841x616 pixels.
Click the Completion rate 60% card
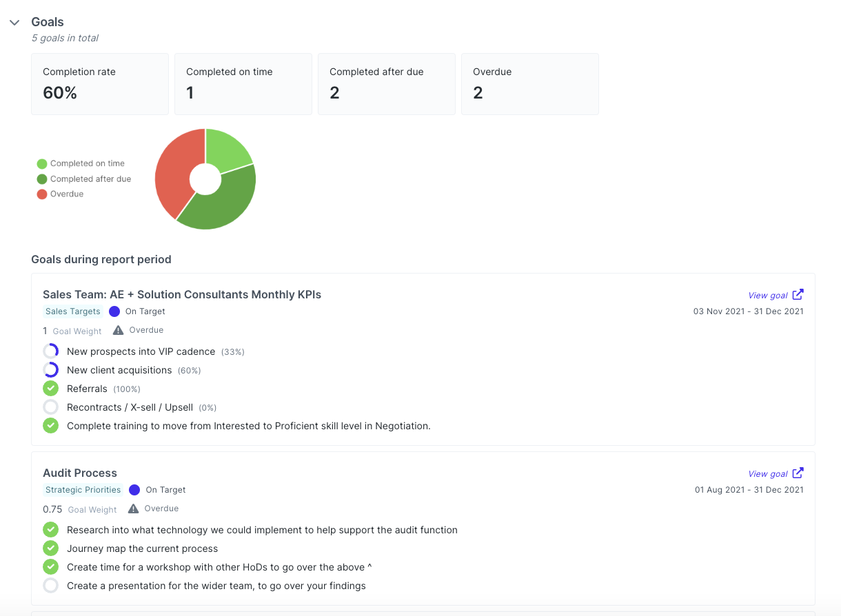[x=100, y=84]
